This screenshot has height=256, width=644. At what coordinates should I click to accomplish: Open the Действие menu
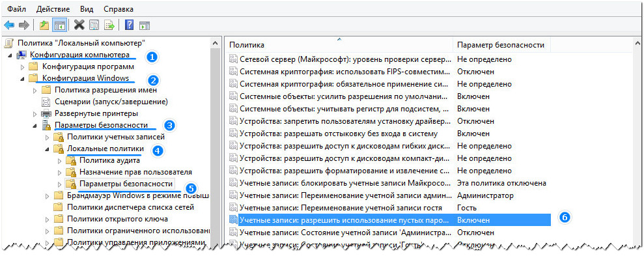(53, 8)
